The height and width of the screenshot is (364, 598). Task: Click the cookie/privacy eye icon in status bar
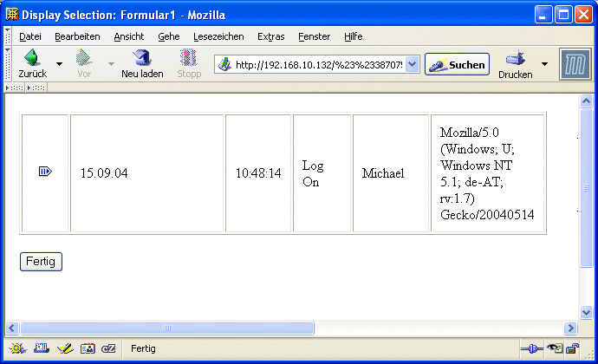555,348
